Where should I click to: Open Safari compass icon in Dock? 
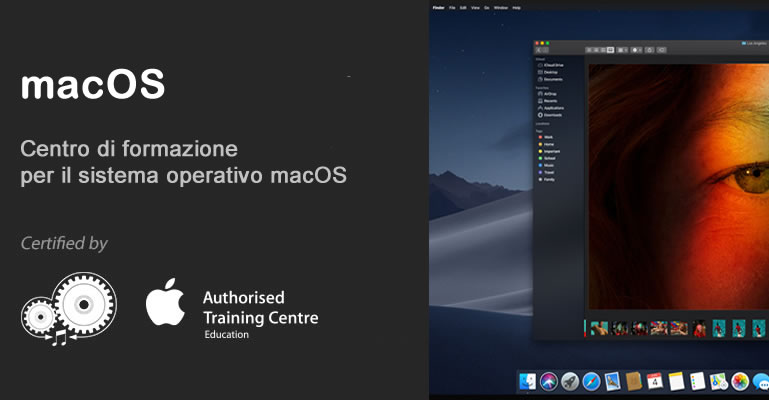(591, 381)
